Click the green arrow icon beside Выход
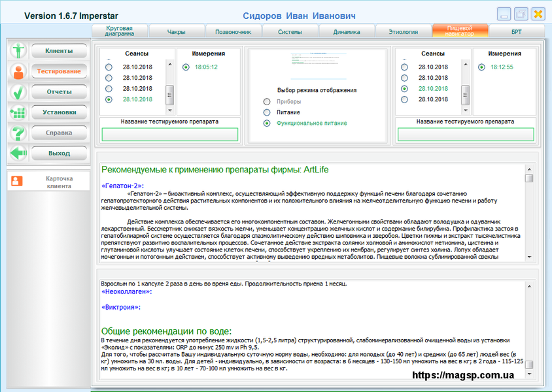Viewport: 552px width, 392px height. point(18,154)
